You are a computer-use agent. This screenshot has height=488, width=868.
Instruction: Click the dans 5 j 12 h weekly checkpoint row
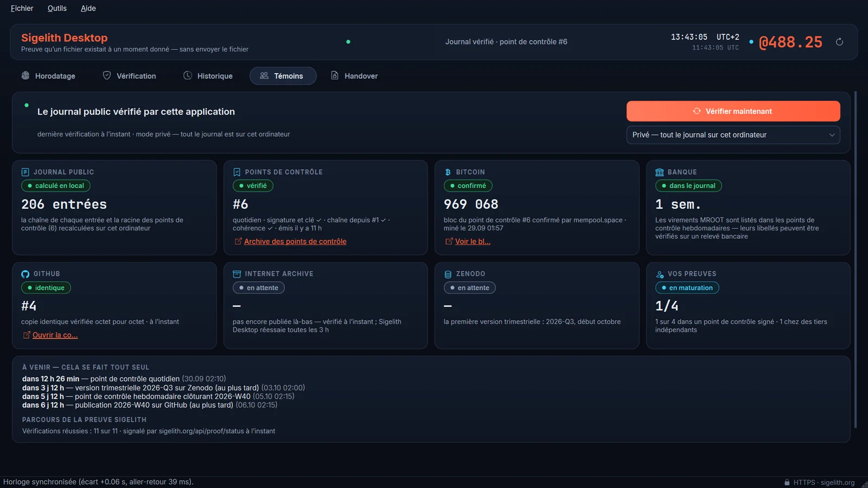(x=158, y=396)
